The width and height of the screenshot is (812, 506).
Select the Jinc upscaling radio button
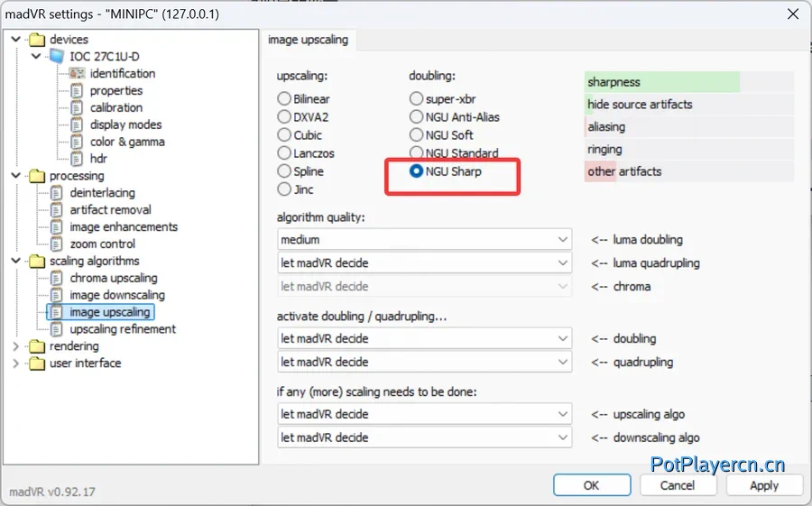pyautogui.click(x=284, y=189)
